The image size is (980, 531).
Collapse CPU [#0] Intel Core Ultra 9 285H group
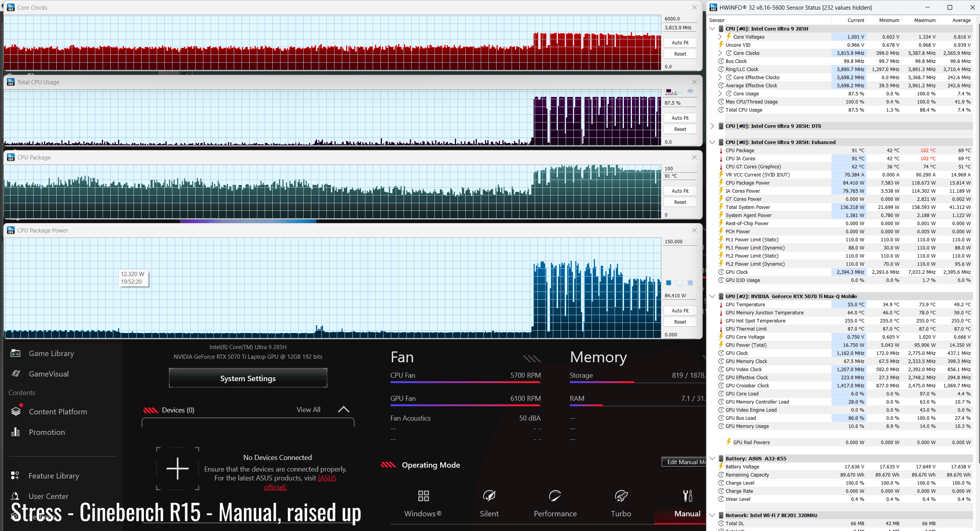pyautogui.click(x=712, y=29)
